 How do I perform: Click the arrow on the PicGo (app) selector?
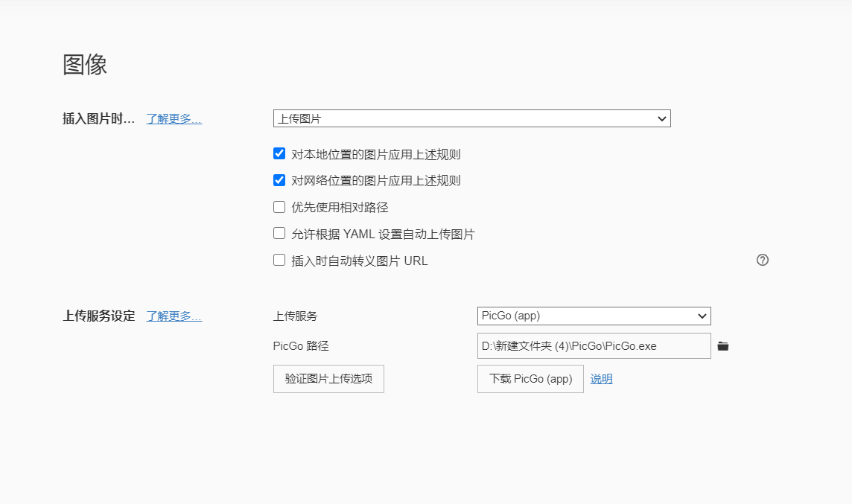(701, 316)
